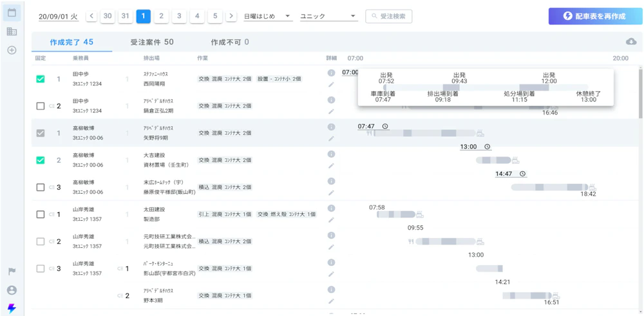Check the fixed checkbox for 山岸秀雄 row 2

(x=40, y=241)
